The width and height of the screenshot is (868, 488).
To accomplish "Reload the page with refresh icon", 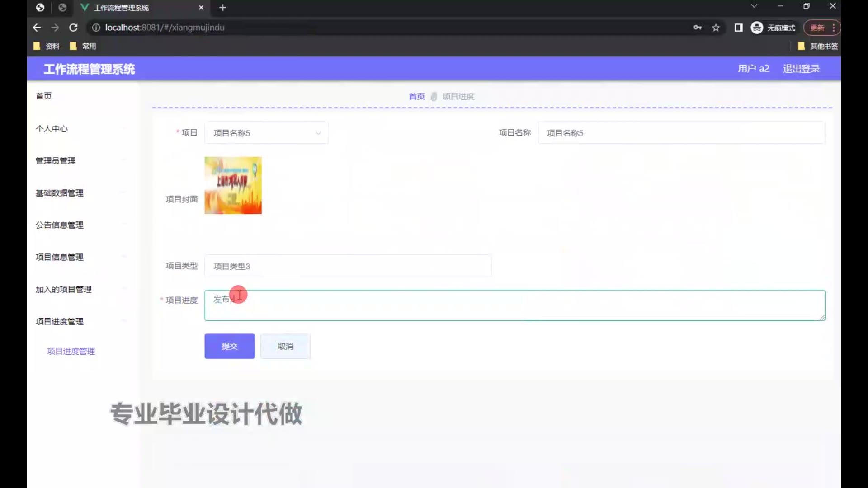I will [x=73, y=28].
